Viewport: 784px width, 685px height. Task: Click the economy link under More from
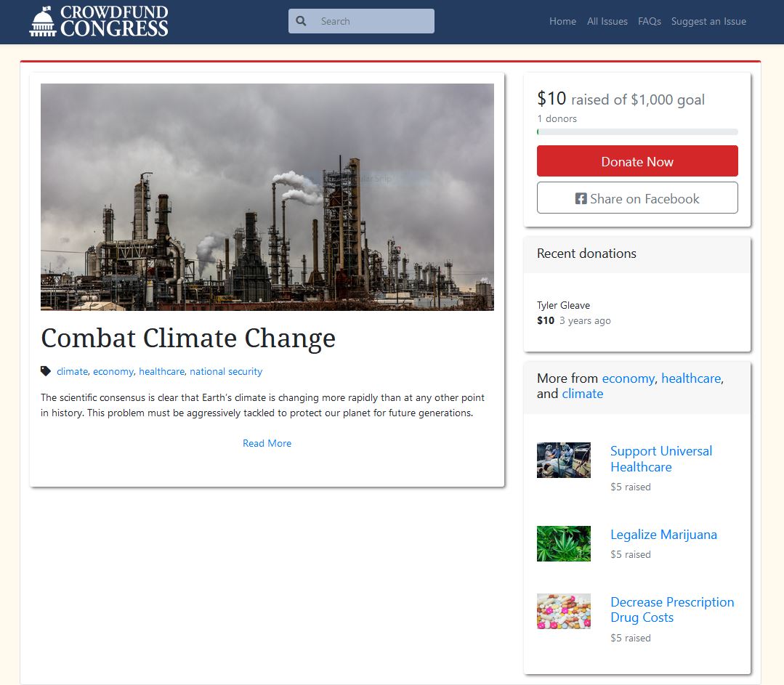click(x=628, y=378)
